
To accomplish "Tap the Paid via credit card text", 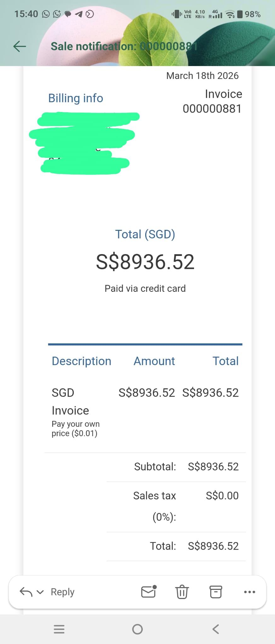I will [145, 288].
